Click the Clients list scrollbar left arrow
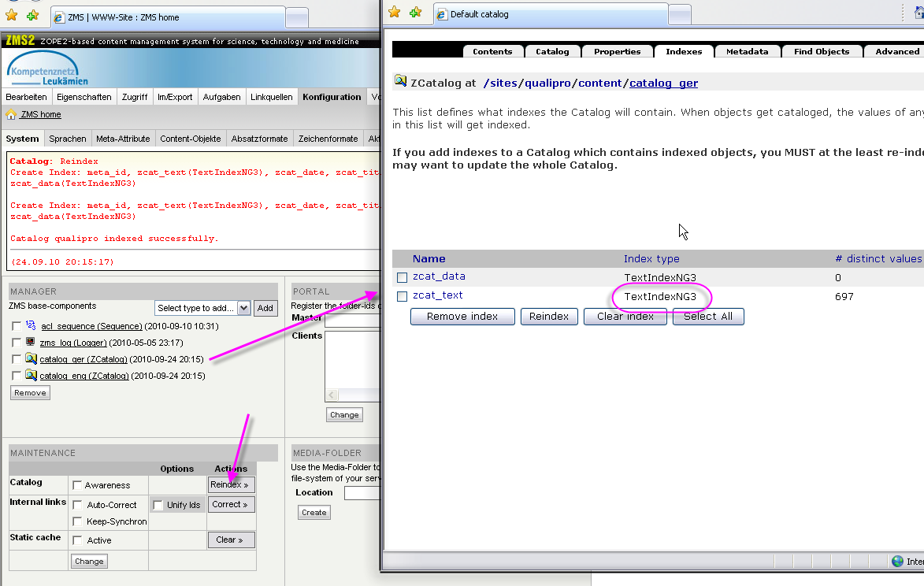924x586 pixels. pyautogui.click(x=332, y=395)
